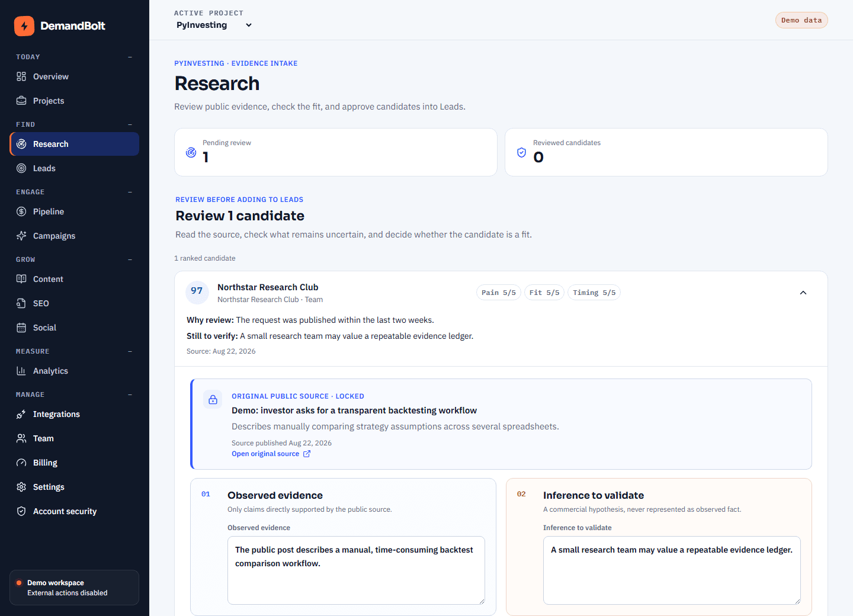Click the Content book icon

pyautogui.click(x=21, y=279)
